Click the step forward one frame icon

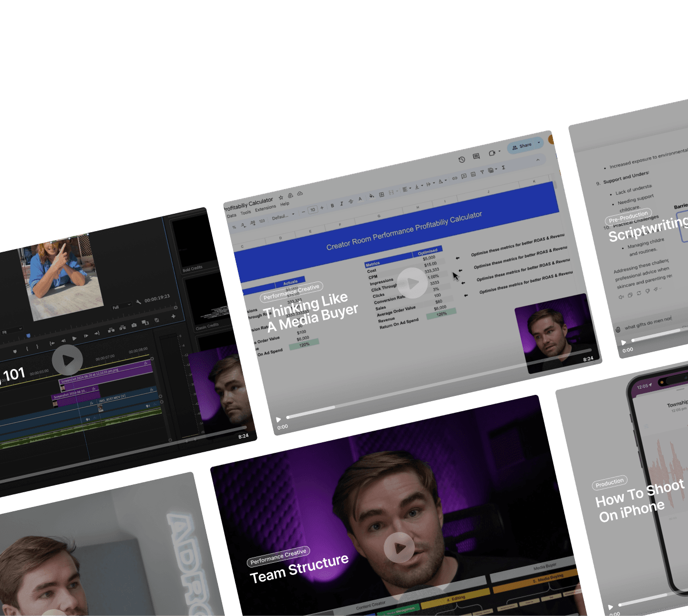point(86,335)
